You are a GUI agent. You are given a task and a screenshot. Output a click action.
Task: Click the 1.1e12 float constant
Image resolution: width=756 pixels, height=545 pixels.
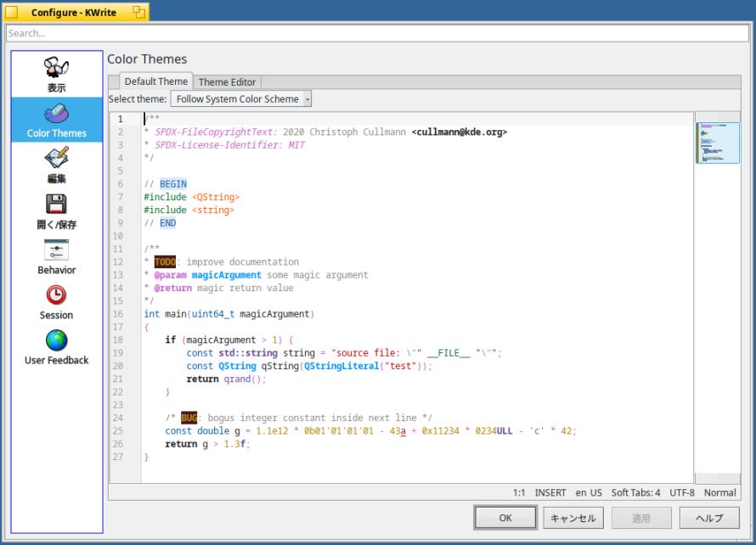tap(272, 430)
